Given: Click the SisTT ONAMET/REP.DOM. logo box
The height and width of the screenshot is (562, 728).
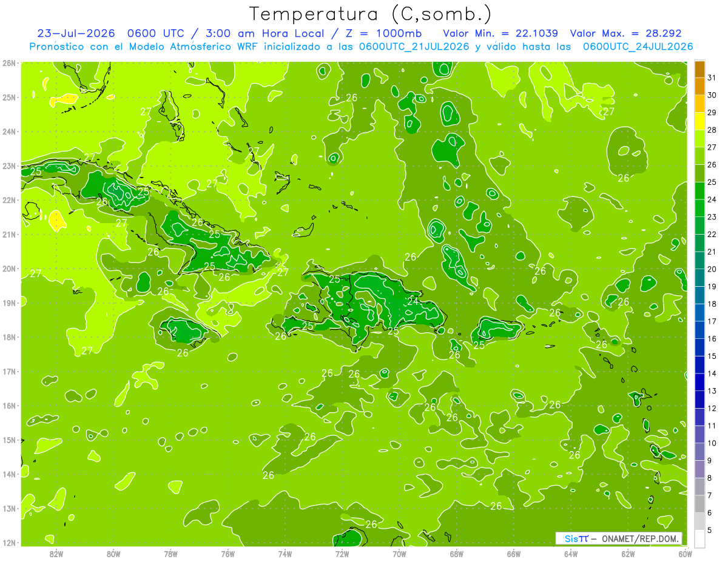Looking at the screenshot, I should coord(618,538).
